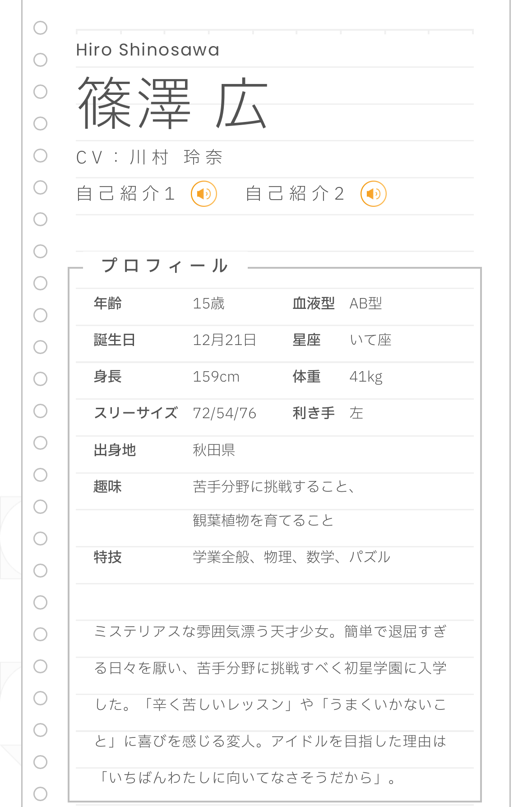The height and width of the screenshot is (807, 532).
Task: Play the 自己紹介2 voice clip
Action: [373, 194]
